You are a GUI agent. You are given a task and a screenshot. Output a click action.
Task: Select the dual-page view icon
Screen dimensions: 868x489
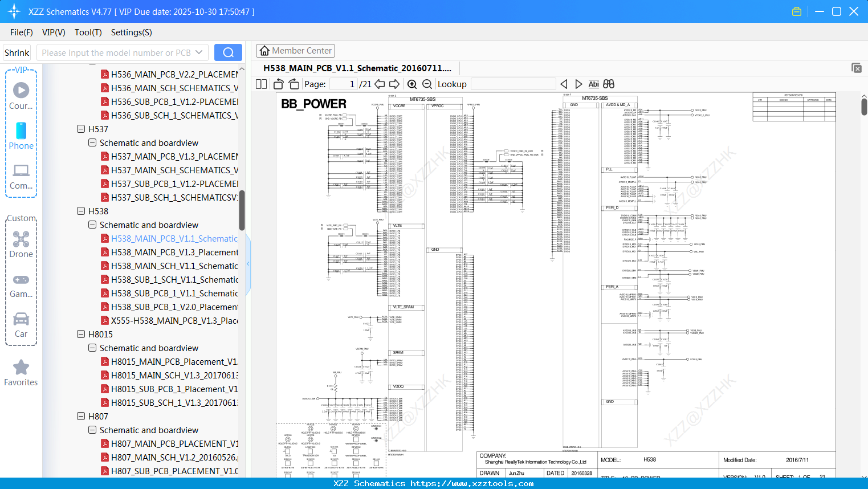[x=261, y=84]
